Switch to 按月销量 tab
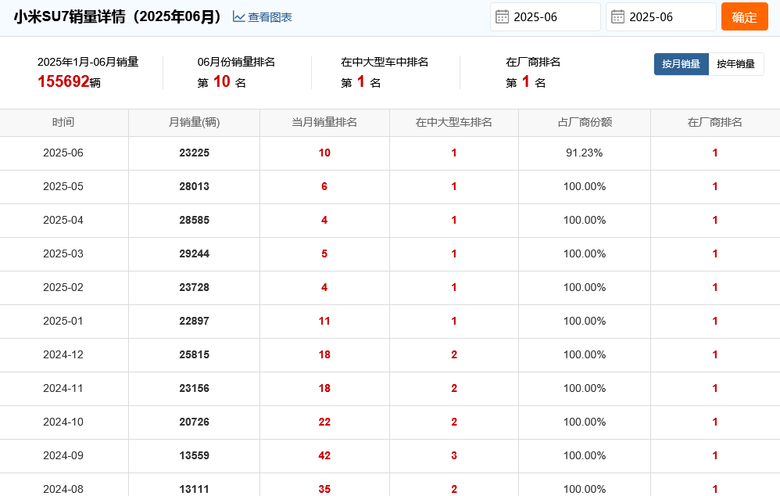Image resolution: width=780 pixels, height=496 pixels. point(681,64)
